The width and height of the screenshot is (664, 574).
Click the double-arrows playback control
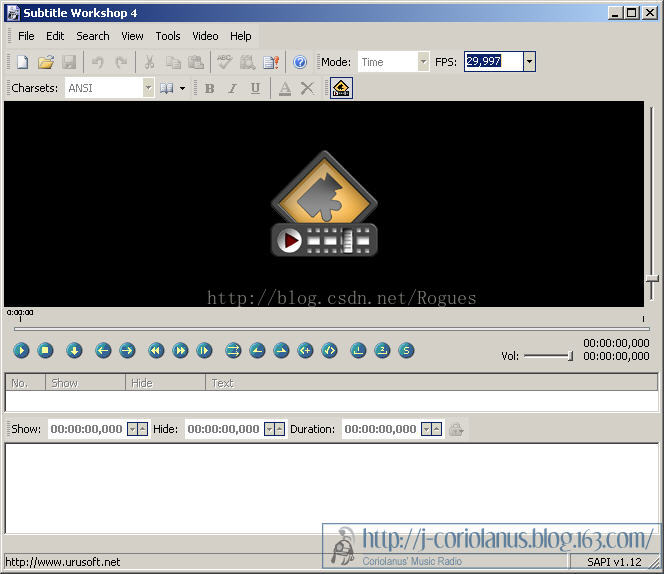pos(233,350)
